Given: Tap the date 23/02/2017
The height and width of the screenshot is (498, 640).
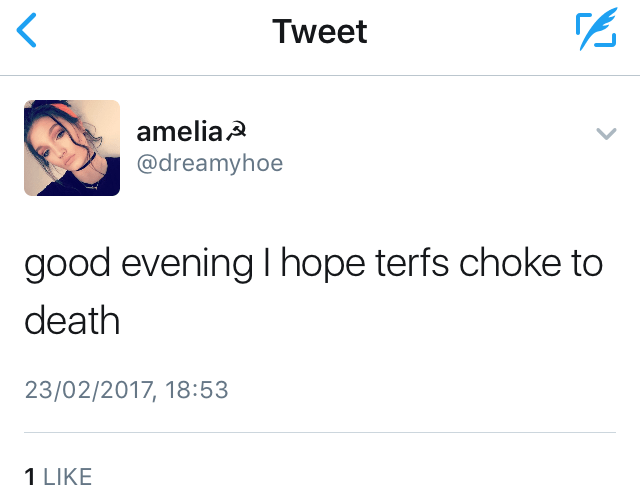Looking at the screenshot, I should 88,389.
